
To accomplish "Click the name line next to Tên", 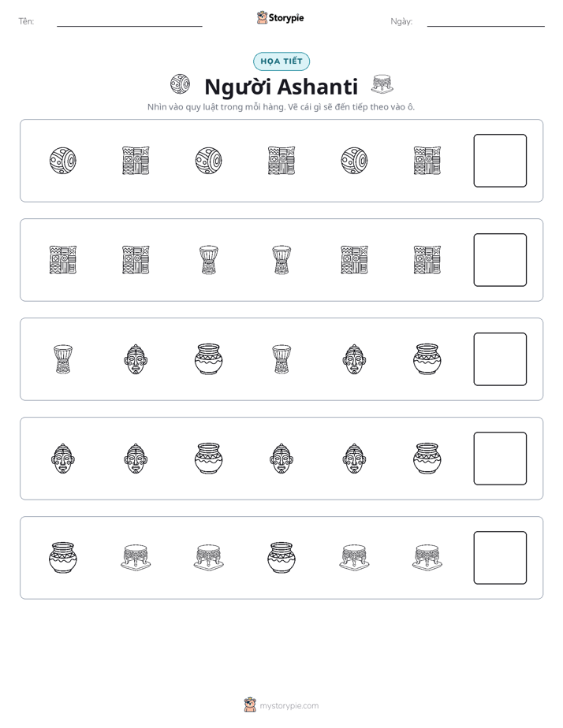I will point(129,26).
